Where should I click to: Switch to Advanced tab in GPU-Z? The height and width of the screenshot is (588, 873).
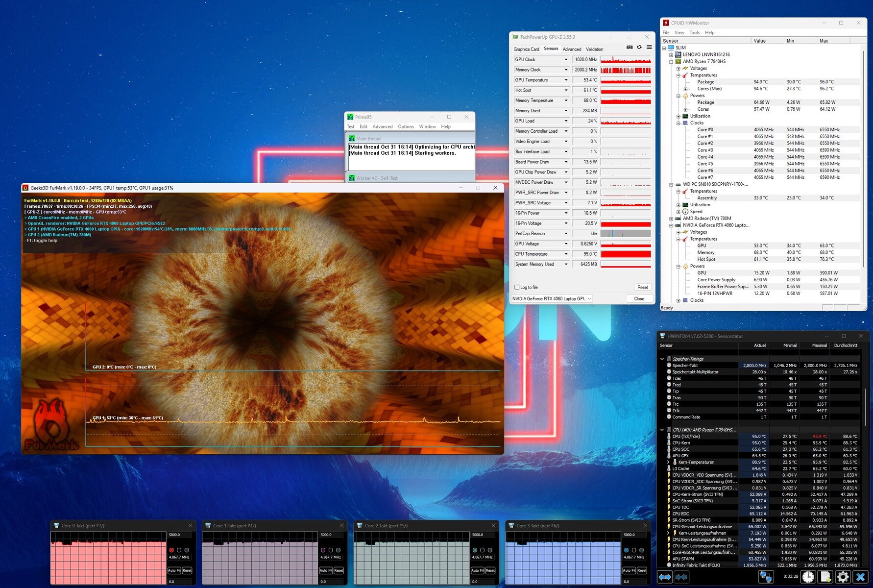click(x=572, y=49)
